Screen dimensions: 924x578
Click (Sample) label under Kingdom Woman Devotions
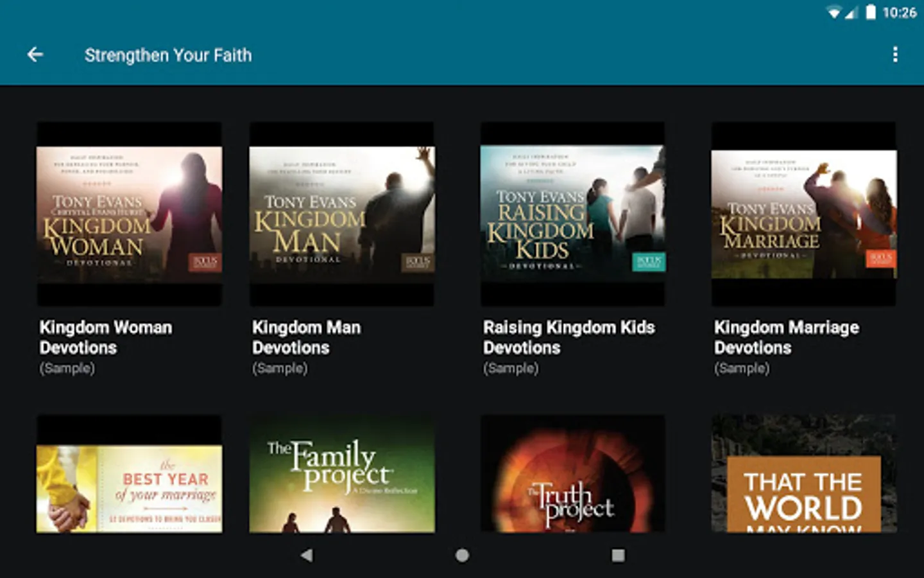(67, 368)
